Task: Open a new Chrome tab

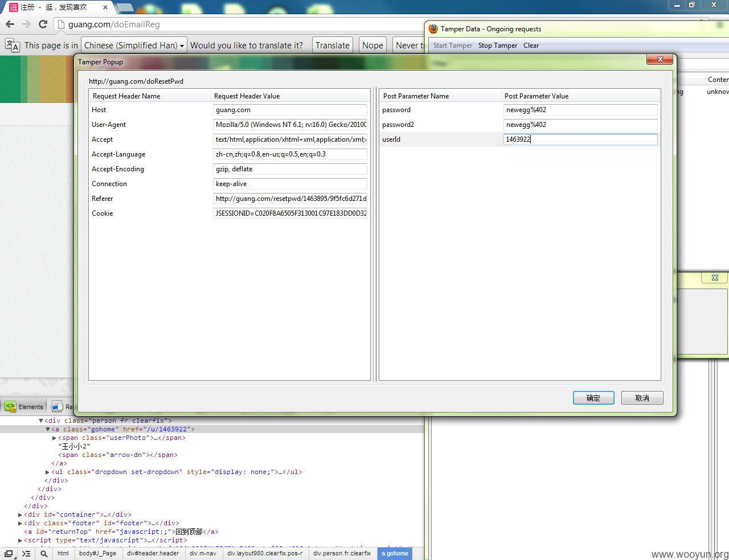Action: (125, 7)
